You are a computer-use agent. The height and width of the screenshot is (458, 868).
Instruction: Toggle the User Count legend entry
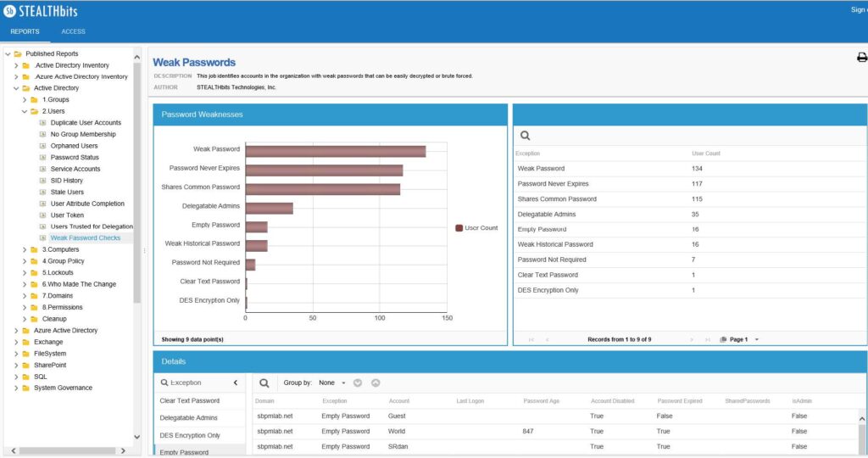pyautogui.click(x=476, y=227)
